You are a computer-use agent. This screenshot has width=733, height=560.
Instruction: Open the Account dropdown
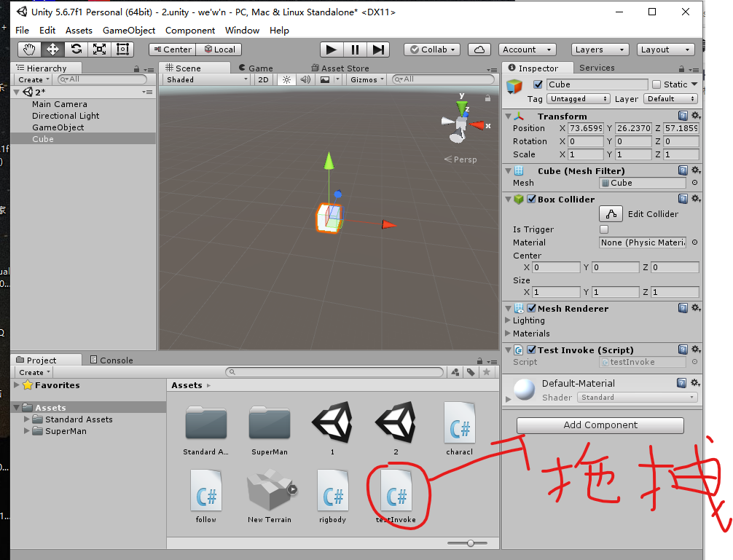528,50
